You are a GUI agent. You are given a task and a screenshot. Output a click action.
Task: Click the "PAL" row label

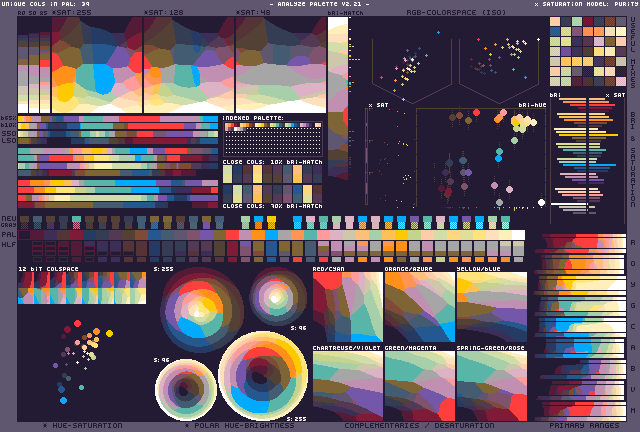(9, 234)
